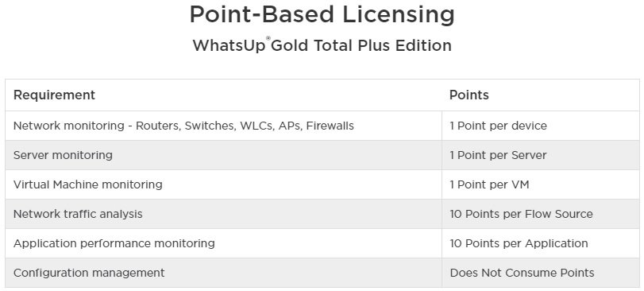
Task: Select the Configuration management row label
Action: pyautogui.click(x=89, y=273)
